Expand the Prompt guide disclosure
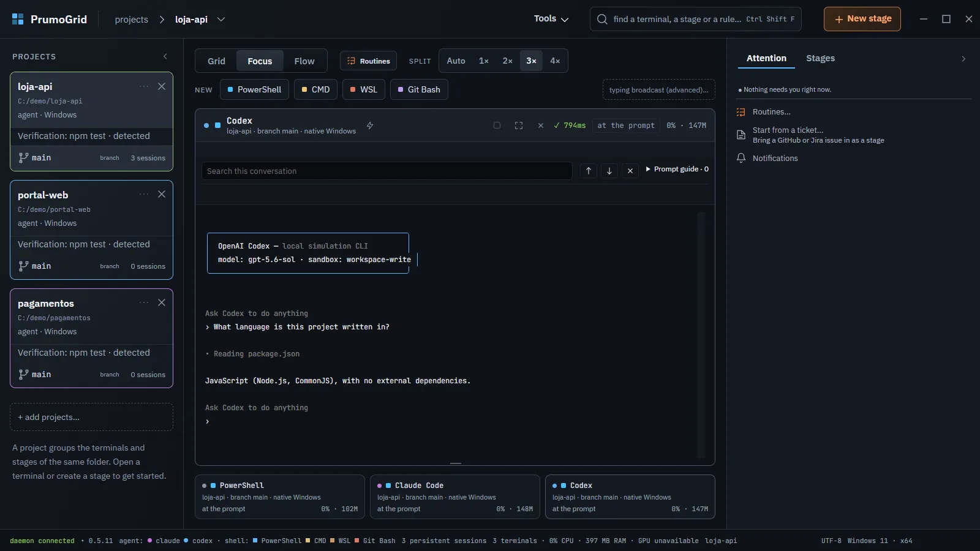This screenshot has width=980, height=551. coord(677,169)
